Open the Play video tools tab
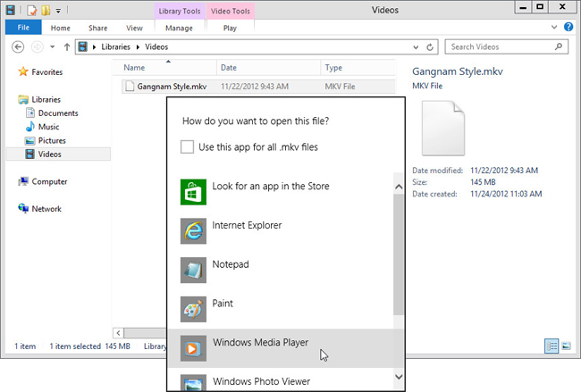The image size is (581, 392). click(x=230, y=29)
